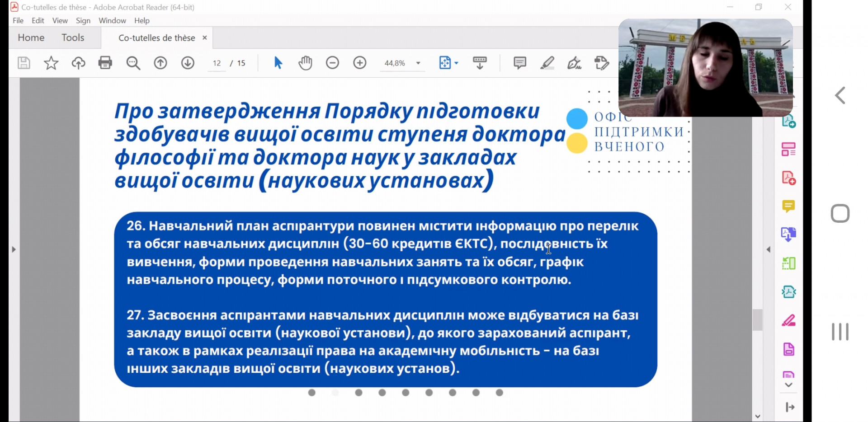The height and width of the screenshot is (422, 868).
Task: Open the zoom level 44,8% dropdown
Action: 418,63
